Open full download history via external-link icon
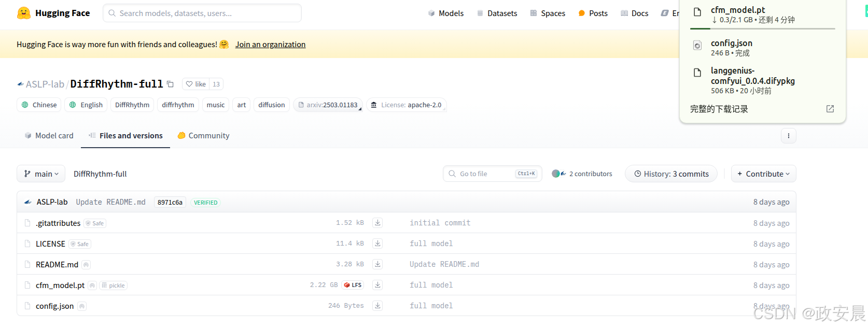Image resolution: width=868 pixels, height=329 pixels. coord(830,109)
